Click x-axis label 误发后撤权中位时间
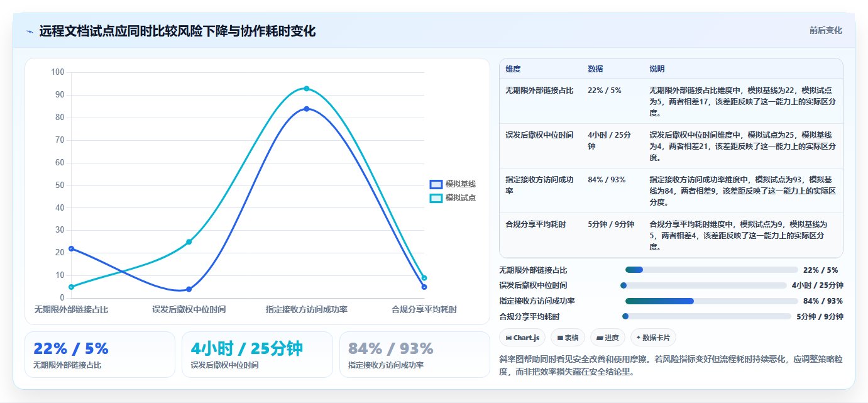This screenshot has width=868, height=403. tap(189, 309)
